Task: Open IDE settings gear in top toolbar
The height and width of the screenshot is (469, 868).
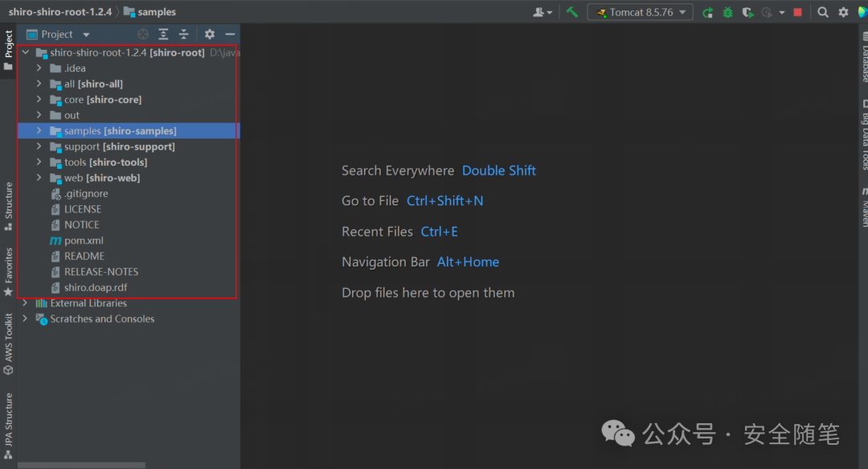Action: point(843,12)
